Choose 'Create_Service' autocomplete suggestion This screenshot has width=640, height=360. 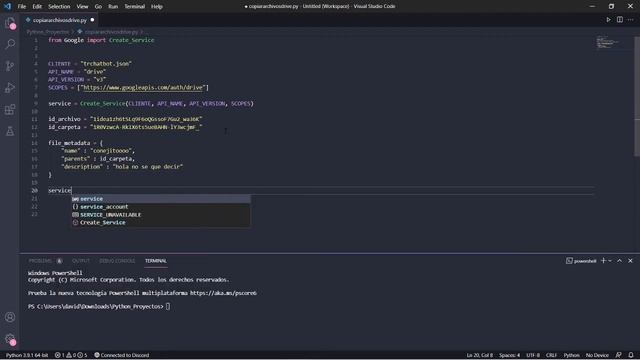point(161,222)
